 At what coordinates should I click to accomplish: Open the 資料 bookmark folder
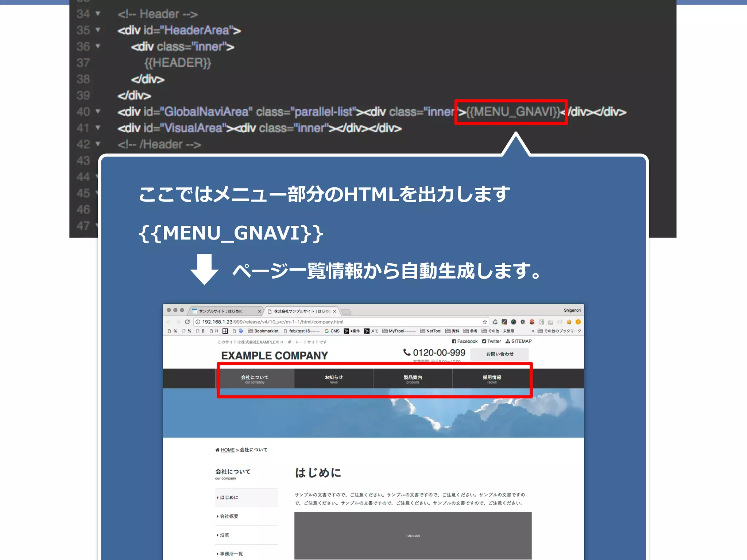[x=452, y=331]
